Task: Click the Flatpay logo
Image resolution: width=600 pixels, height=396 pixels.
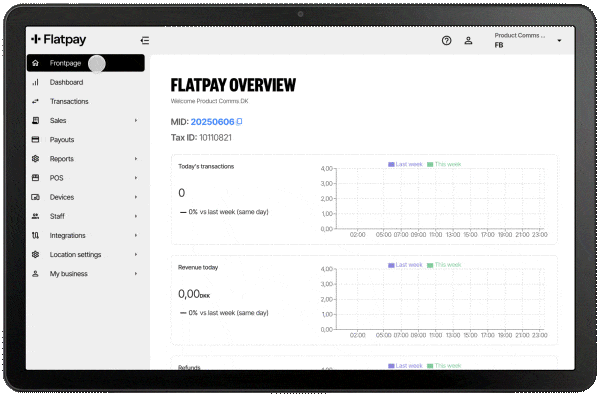Action: pos(59,39)
